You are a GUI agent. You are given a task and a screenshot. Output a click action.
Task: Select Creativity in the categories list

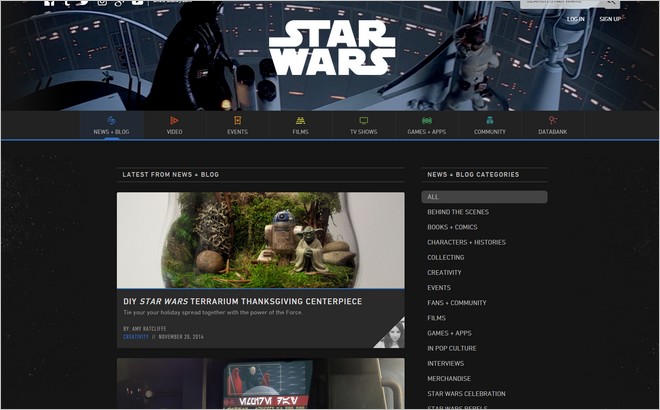coord(444,273)
